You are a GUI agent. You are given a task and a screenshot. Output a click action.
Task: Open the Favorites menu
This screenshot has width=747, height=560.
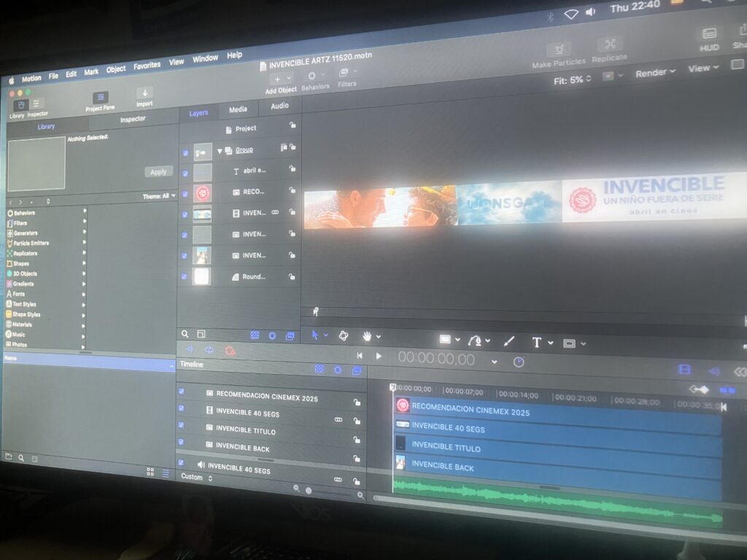pyautogui.click(x=147, y=66)
